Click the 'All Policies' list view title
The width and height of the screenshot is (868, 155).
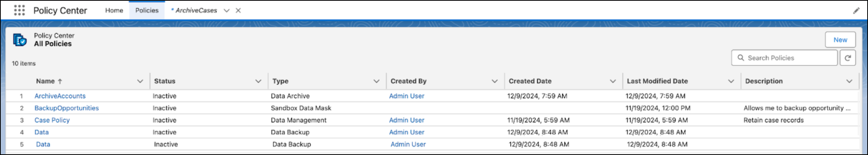pyautogui.click(x=53, y=44)
